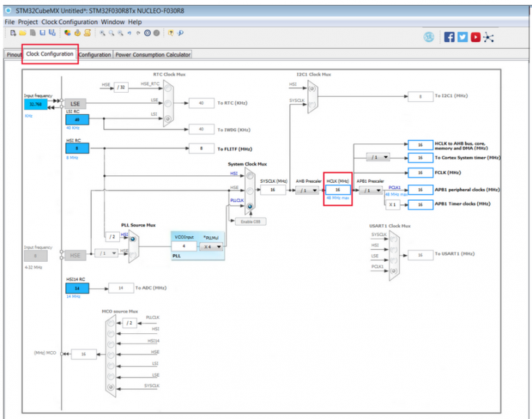
Task: Click the help question mark icon
Action: coord(170,33)
